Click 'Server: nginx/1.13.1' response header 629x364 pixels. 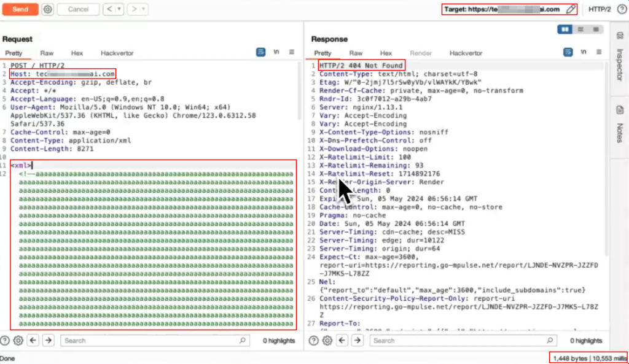[x=361, y=107]
